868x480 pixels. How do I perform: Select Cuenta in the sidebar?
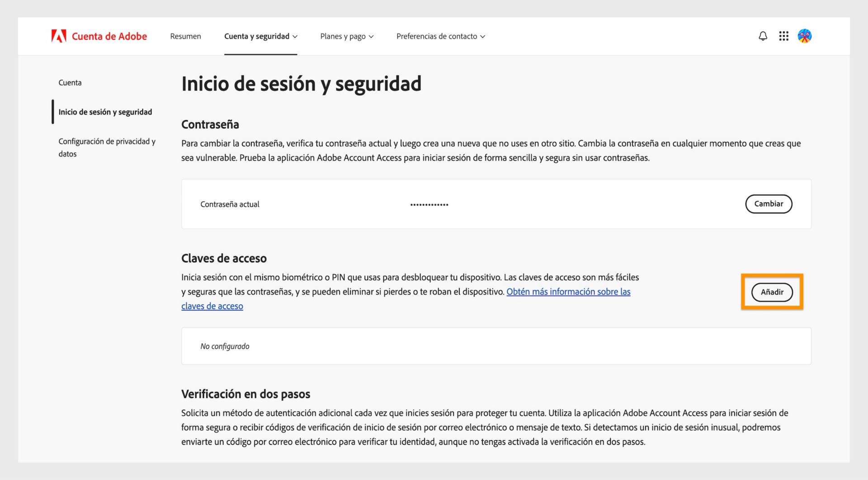pyautogui.click(x=70, y=82)
